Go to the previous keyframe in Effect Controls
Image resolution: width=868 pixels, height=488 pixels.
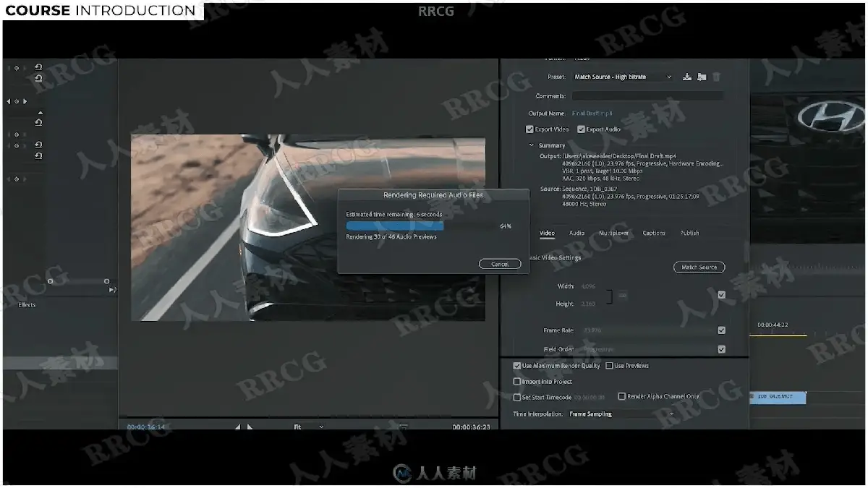(x=9, y=101)
